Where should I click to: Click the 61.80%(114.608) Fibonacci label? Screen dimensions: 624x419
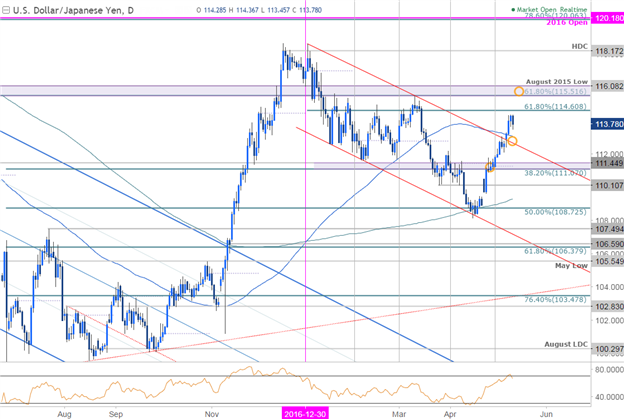point(555,107)
